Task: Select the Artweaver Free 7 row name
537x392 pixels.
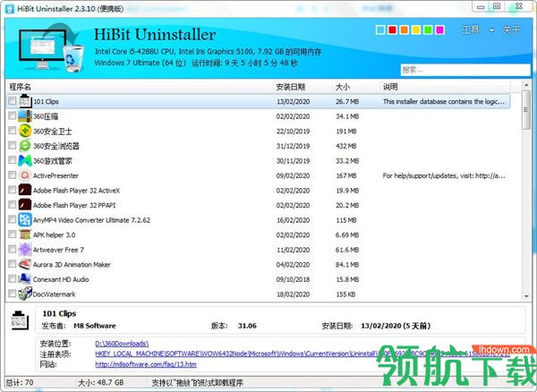Action: coord(58,250)
